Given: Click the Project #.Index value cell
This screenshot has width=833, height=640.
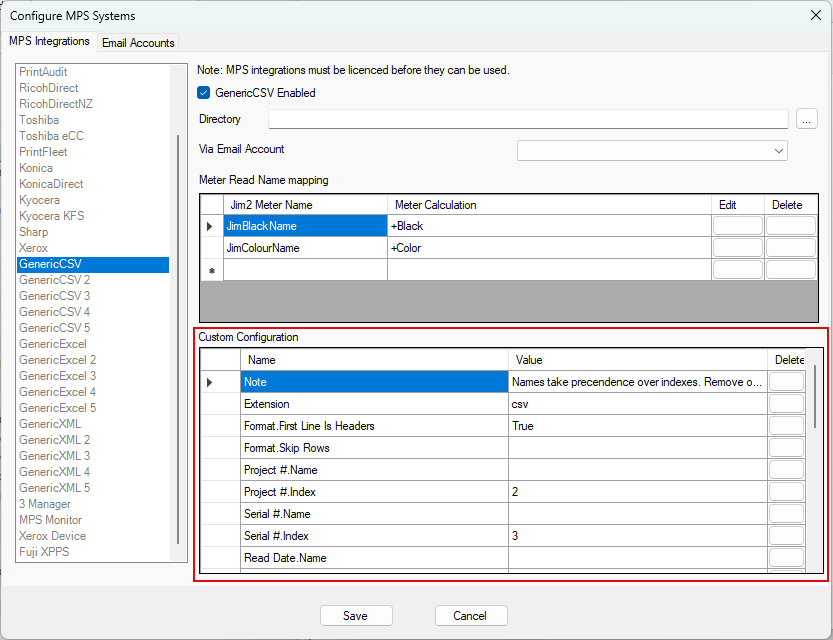Looking at the screenshot, I should pos(638,492).
